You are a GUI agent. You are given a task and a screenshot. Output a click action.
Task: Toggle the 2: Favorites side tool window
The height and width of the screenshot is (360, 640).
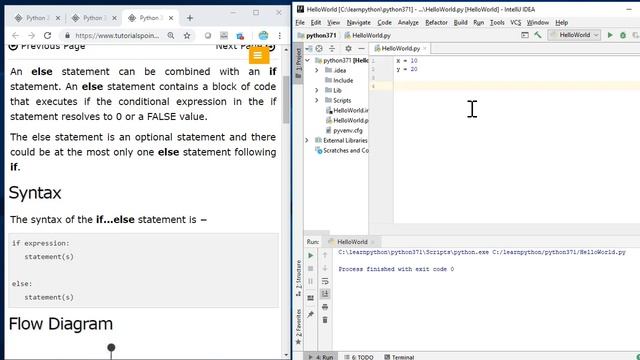(x=298, y=327)
